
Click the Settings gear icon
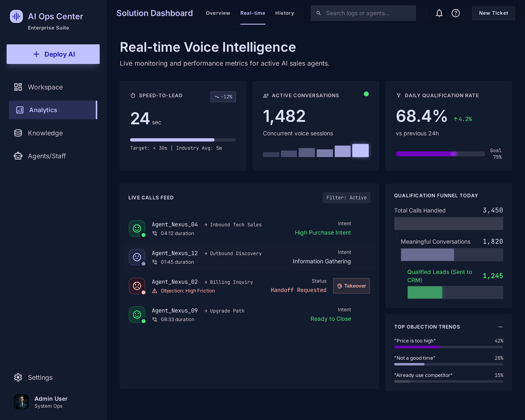(18, 377)
